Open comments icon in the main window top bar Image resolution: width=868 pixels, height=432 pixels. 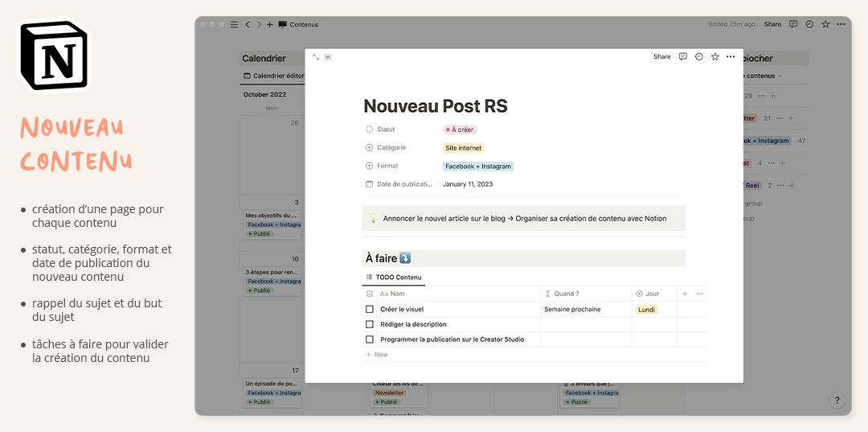793,24
